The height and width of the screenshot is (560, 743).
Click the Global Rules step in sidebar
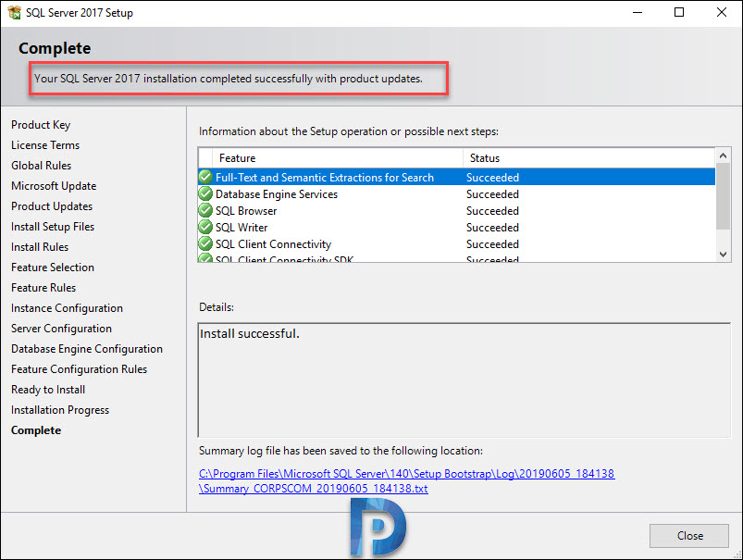pos(42,166)
